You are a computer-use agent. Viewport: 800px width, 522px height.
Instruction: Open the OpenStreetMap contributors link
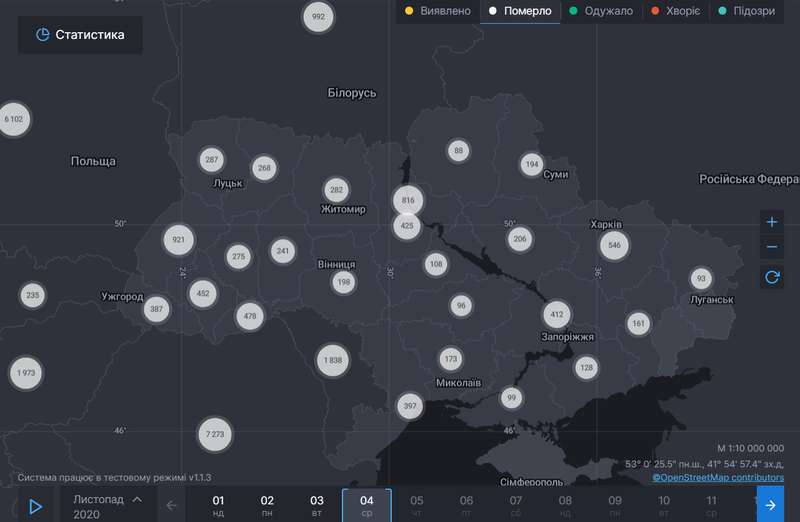pos(718,477)
